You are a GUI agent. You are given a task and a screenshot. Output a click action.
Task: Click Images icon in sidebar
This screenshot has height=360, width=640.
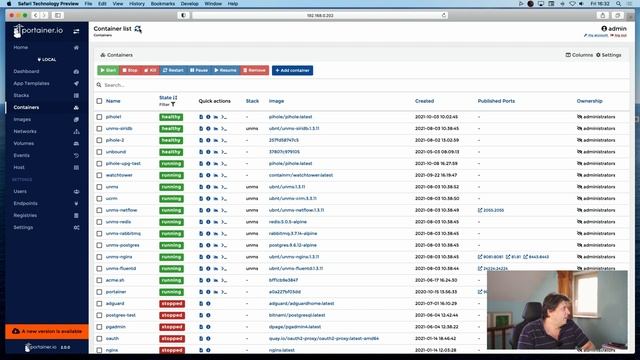[76, 120]
